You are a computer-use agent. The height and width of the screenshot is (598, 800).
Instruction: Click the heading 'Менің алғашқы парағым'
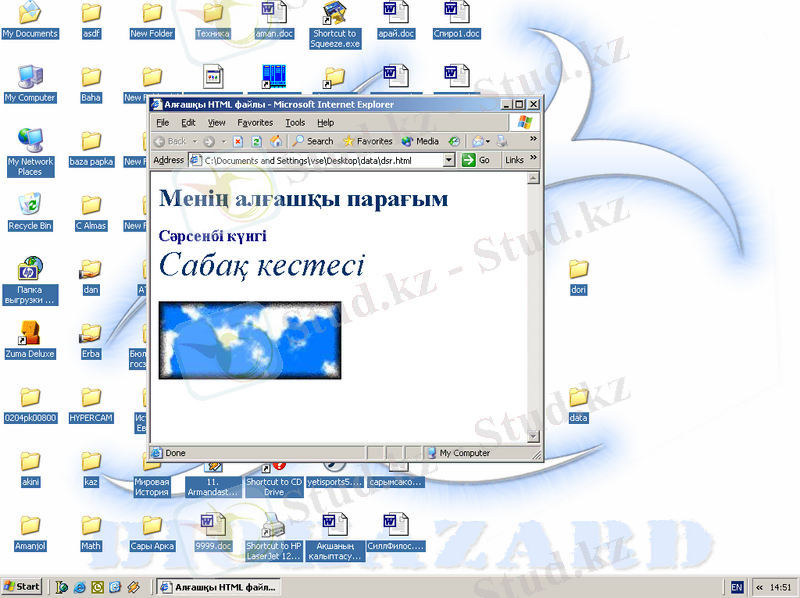pyautogui.click(x=304, y=198)
